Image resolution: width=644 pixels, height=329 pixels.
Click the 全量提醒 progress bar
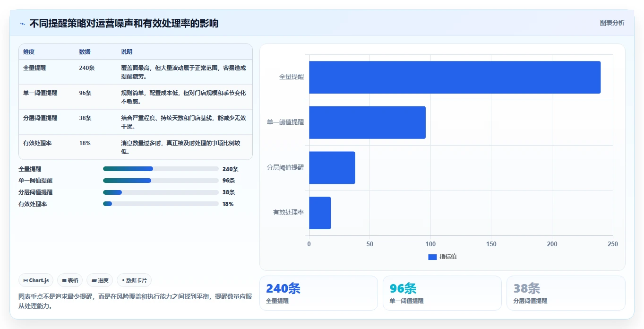tap(161, 169)
